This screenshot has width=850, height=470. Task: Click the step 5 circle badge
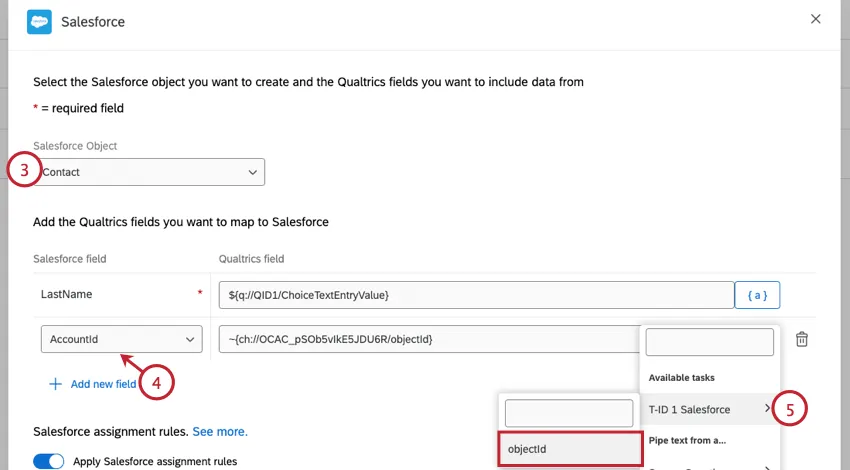[790, 408]
